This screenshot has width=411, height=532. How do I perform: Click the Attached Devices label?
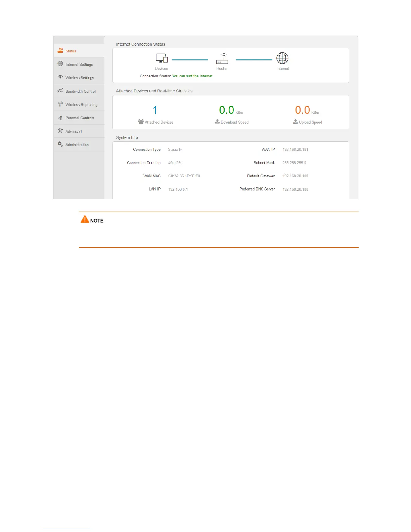click(159, 122)
